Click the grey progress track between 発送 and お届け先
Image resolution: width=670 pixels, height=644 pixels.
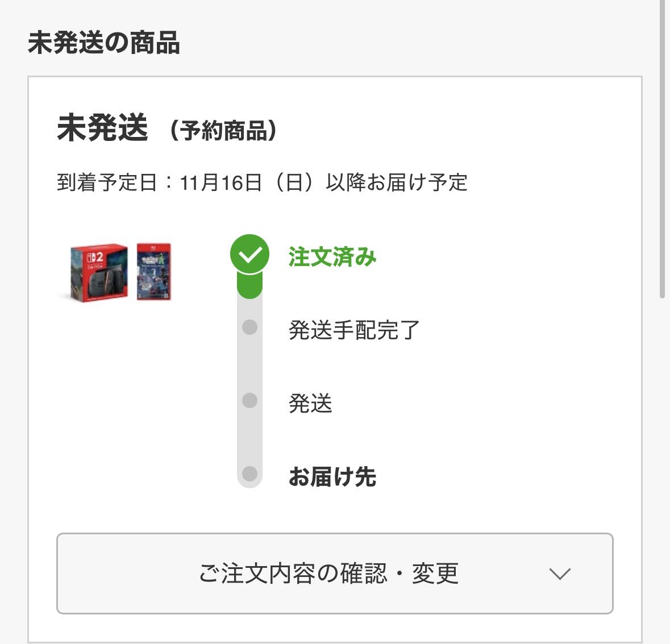click(x=249, y=437)
